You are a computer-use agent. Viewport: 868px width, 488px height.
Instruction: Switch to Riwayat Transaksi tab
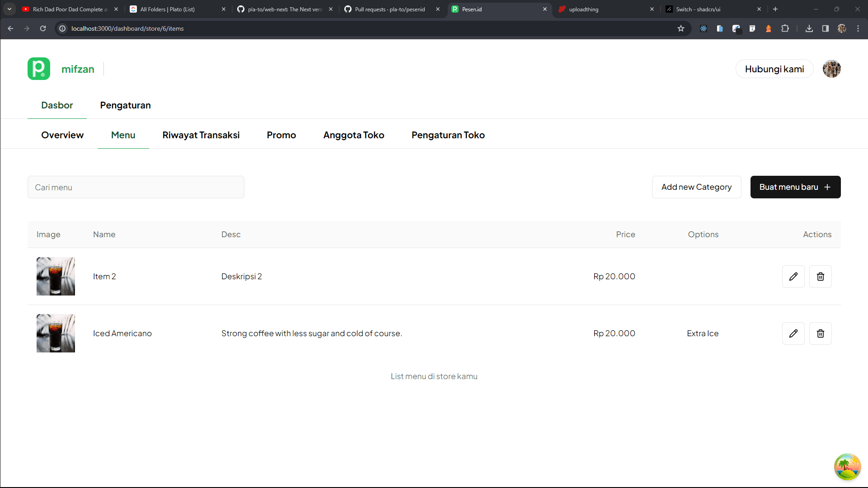201,135
